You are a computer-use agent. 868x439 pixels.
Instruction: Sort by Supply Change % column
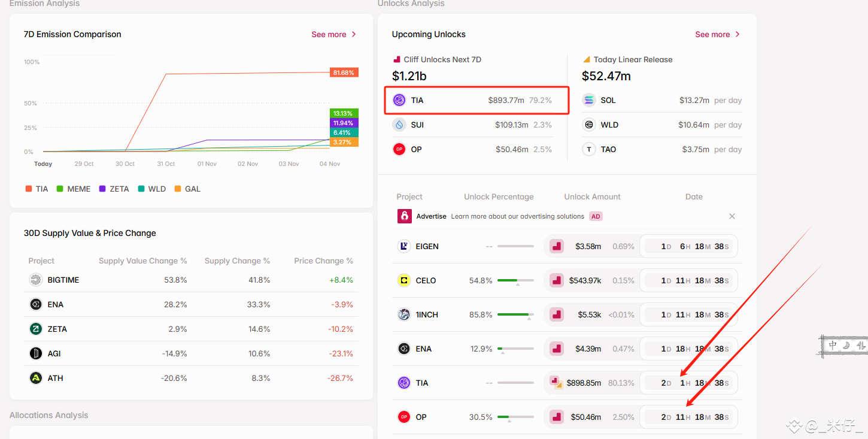click(237, 261)
